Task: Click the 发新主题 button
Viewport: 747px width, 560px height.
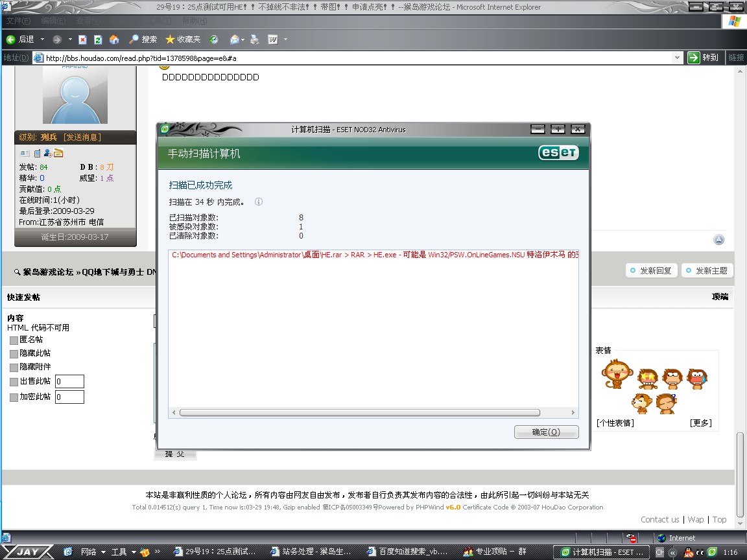Action: click(x=707, y=270)
